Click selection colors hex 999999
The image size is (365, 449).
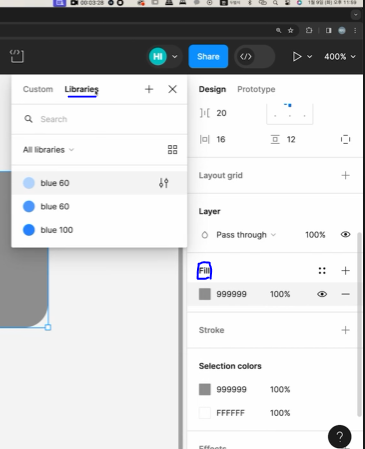pyautogui.click(x=232, y=389)
